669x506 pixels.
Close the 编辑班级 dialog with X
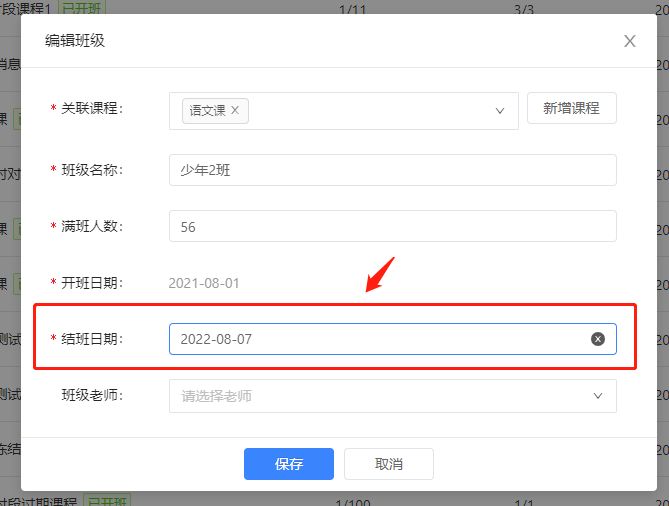pyautogui.click(x=630, y=41)
